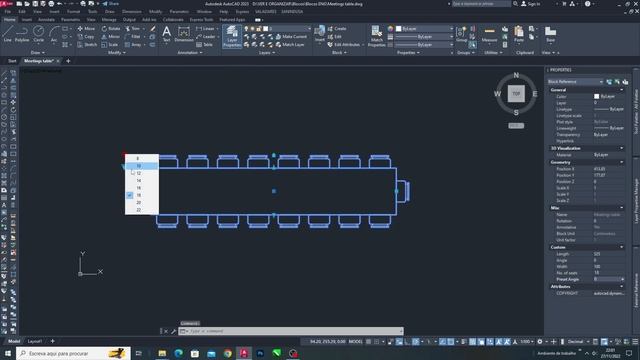The width and height of the screenshot is (640, 360).
Task: Click the Text annotation tool
Action: (167, 34)
